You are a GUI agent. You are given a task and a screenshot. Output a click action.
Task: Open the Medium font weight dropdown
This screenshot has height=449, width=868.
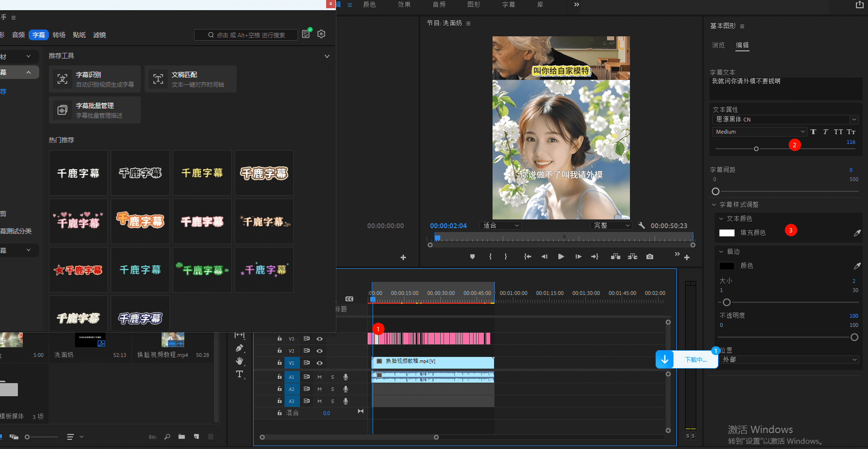click(759, 132)
